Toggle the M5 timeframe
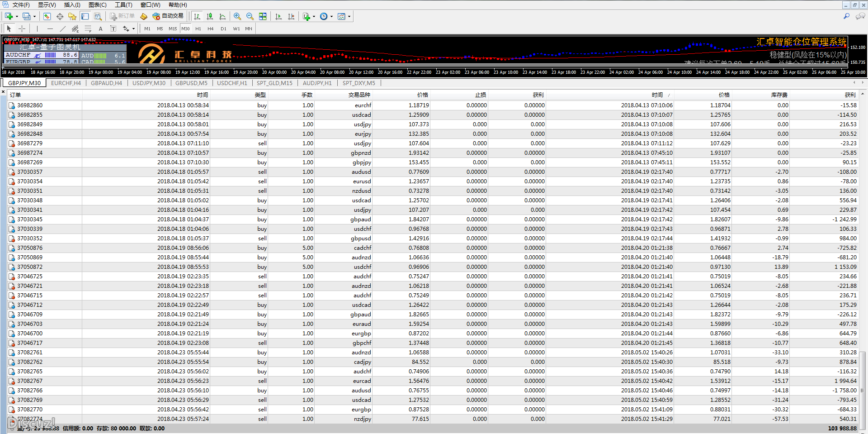The width and height of the screenshot is (868, 434). pyautogui.click(x=160, y=29)
